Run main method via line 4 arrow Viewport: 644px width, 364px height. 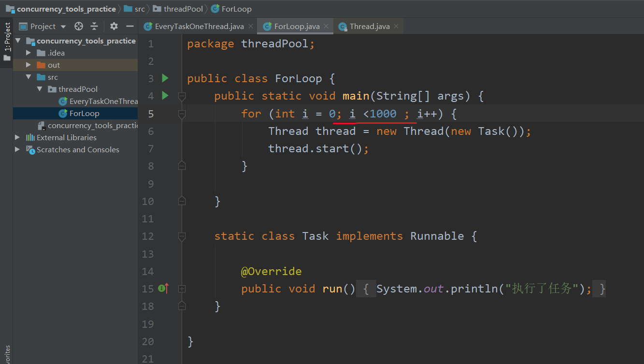[x=165, y=95]
